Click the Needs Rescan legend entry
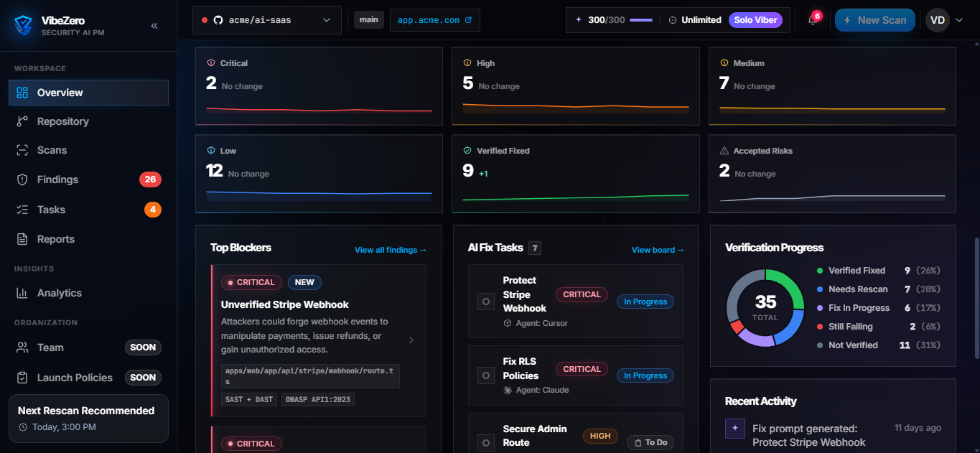 [x=879, y=289]
